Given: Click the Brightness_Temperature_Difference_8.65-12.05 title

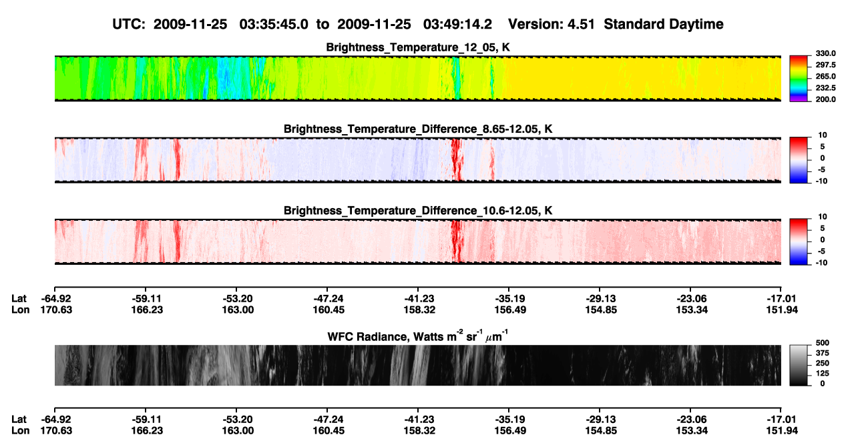Looking at the screenshot, I should pyautogui.click(x=418, y=129).
